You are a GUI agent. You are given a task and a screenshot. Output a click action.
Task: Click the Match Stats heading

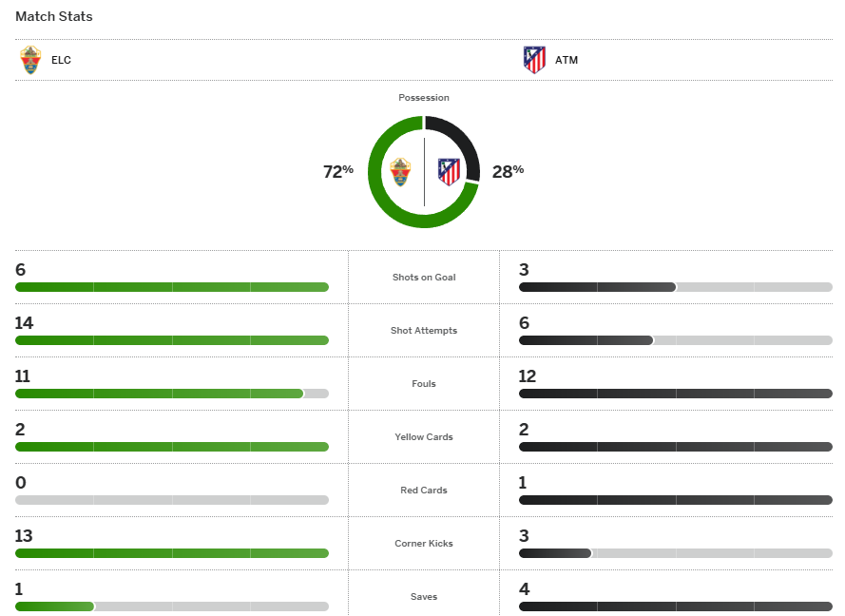[54, 17]
